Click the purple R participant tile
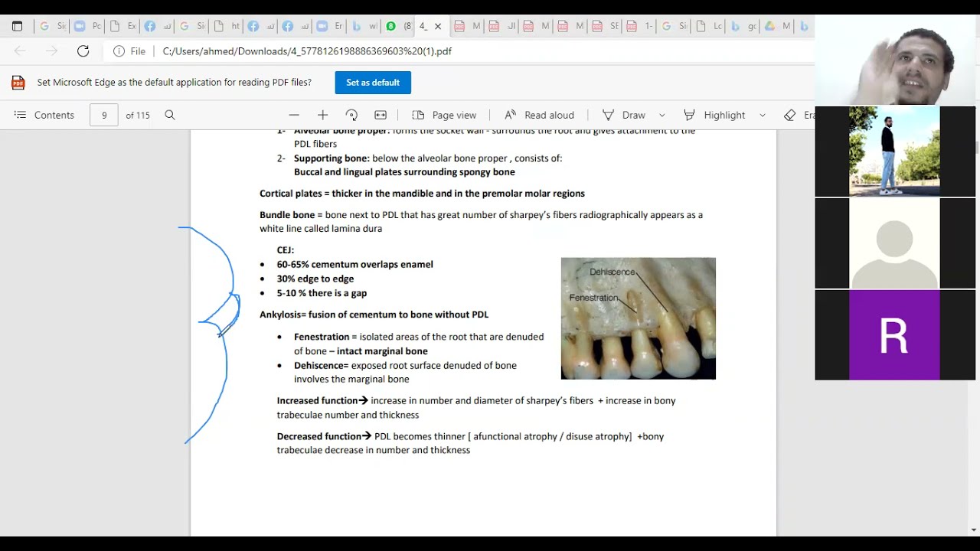The image size is (980, 551). pos(894,335)
